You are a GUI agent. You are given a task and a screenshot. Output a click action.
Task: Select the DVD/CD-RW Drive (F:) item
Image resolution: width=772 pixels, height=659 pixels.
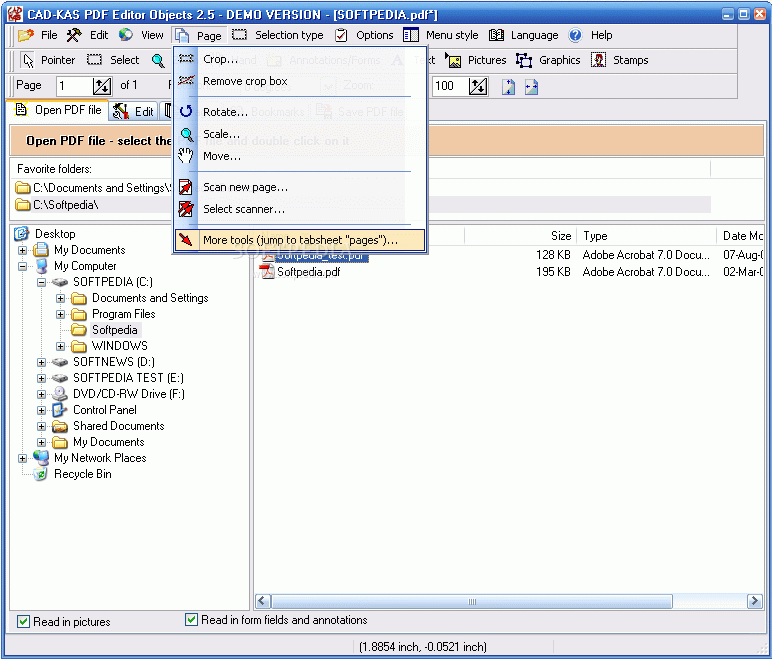pos(129,394)
